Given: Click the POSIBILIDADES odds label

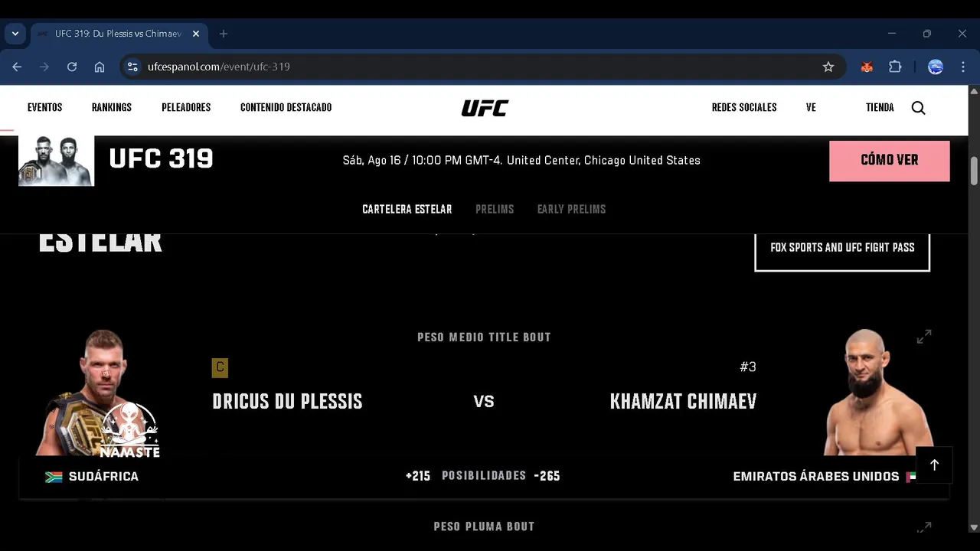Looking at the screenshot, I should [x=484, y=476].
